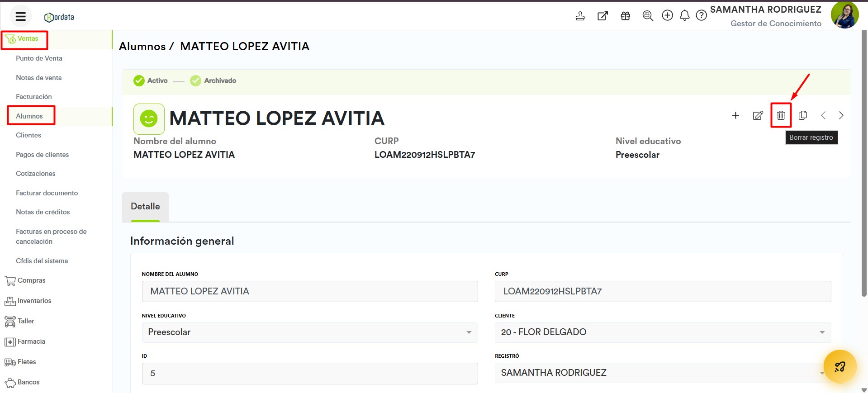Open Punto de Venta
Screen dimensions: 868x393
pyautogui.click(x=39, y=58)
